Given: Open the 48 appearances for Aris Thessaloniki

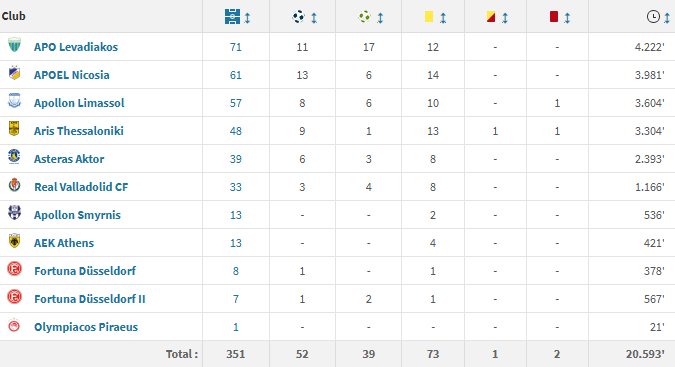Looking at the screenshot, I should [x=236, y=131].
